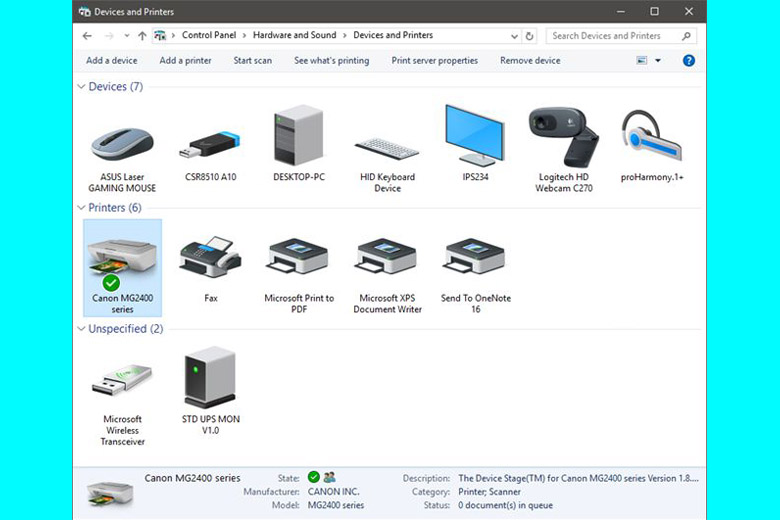The image size is (780, 520).
Task: Open the view options dropdown arrow
Action: pos(658,61)
